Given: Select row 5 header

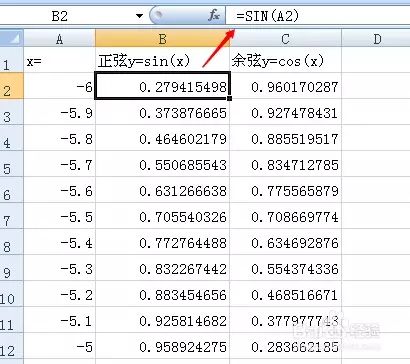Looking at the screenshot, I should coord(11,164).
